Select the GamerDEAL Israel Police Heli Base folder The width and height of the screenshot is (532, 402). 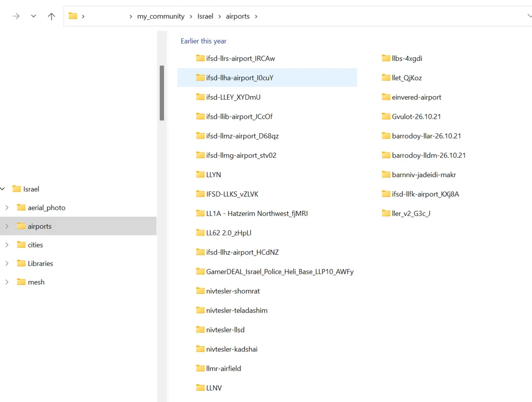click(279, 272)
